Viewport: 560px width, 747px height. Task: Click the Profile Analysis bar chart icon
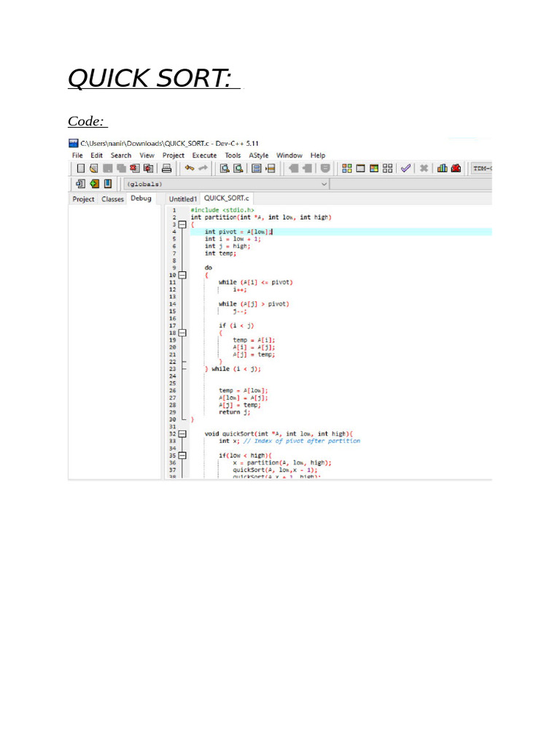pyautogui.click(x=442, y=169)
